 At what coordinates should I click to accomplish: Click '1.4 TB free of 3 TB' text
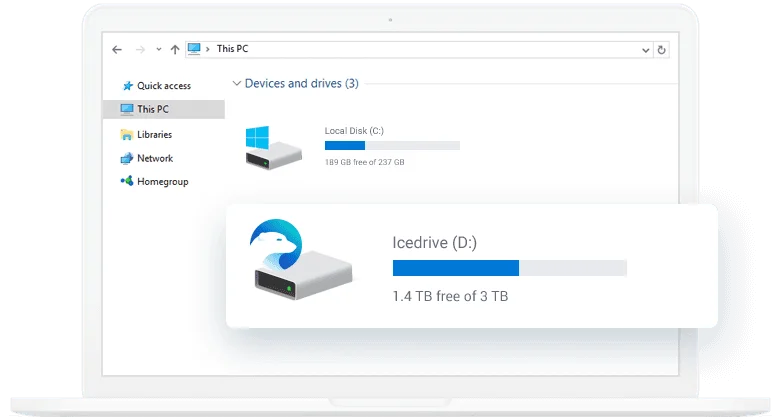tap(450, 296)
